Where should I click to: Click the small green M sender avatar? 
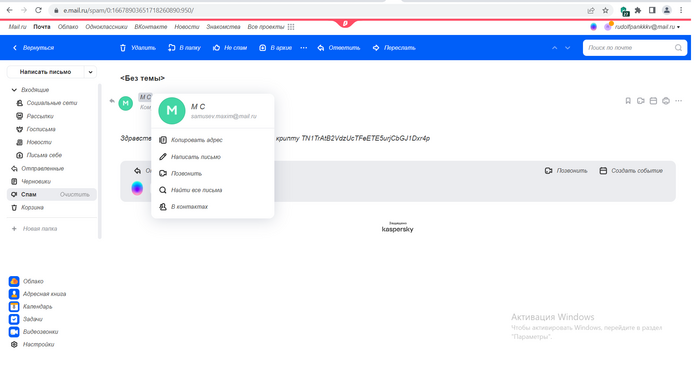pos(125,103)
